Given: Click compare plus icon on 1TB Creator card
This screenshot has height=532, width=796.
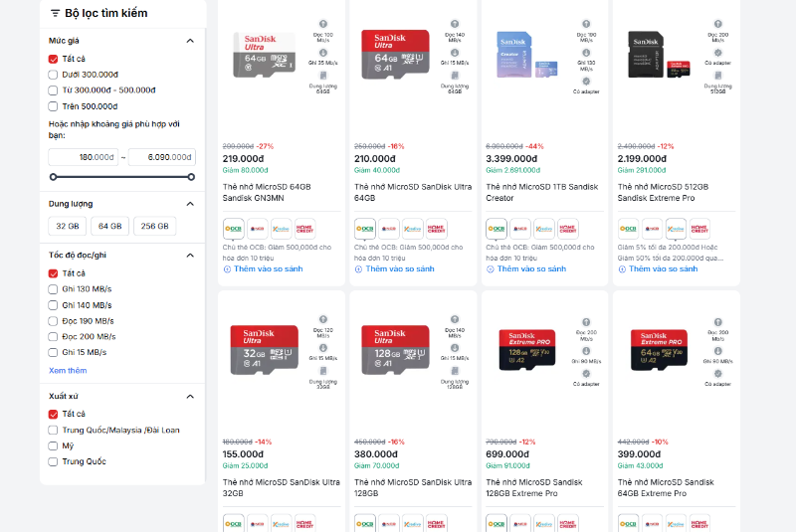Looking at the screenshot, I should [490, 269].
